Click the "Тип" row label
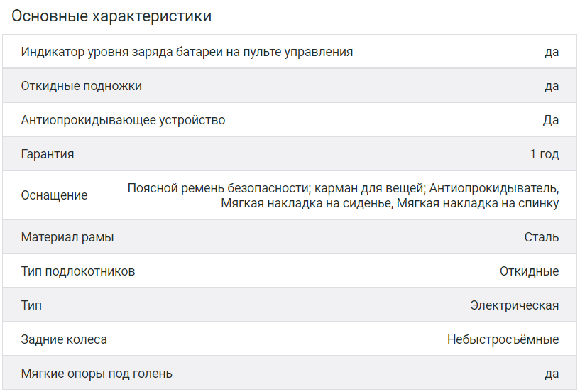This screenshot has width=580, height=392. coord(31,305)
